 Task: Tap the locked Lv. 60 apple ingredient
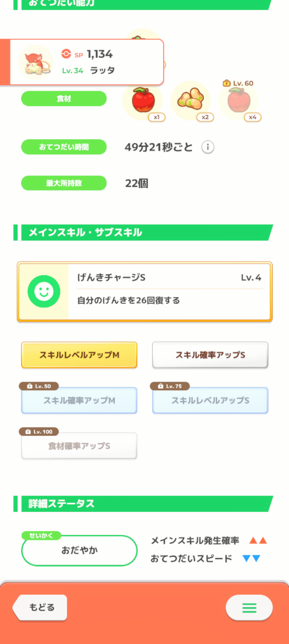click(x=239, y=100)
